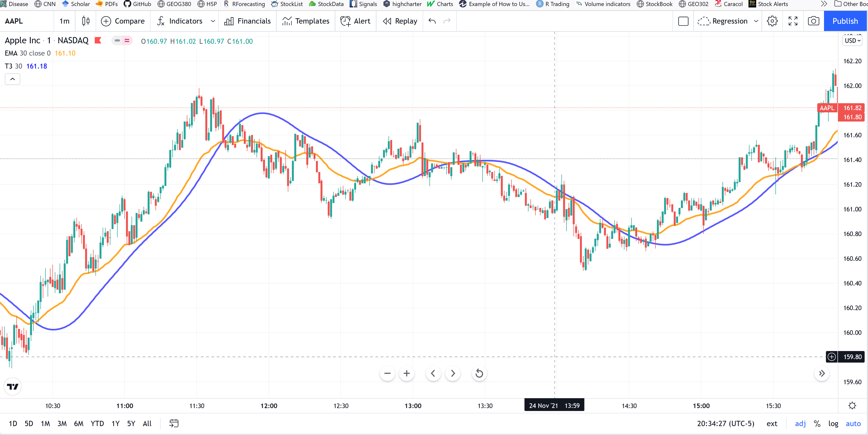Screen dimensions: 868x435
Task: Select the 1D date range
Action: click(13, 423)
